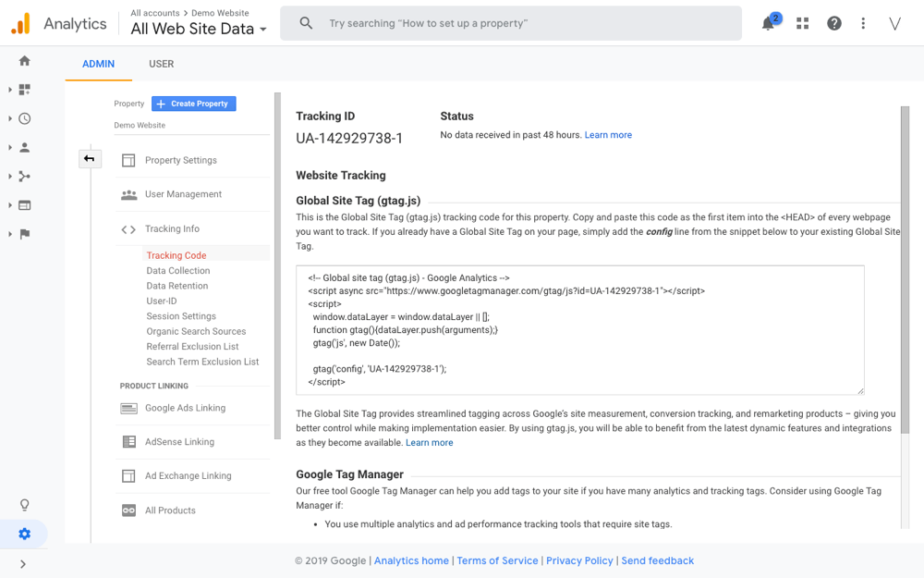The height and width of the screenshot is (578, 924).
Task: Open Data Collection submenu item
Action: pos(178,271)
